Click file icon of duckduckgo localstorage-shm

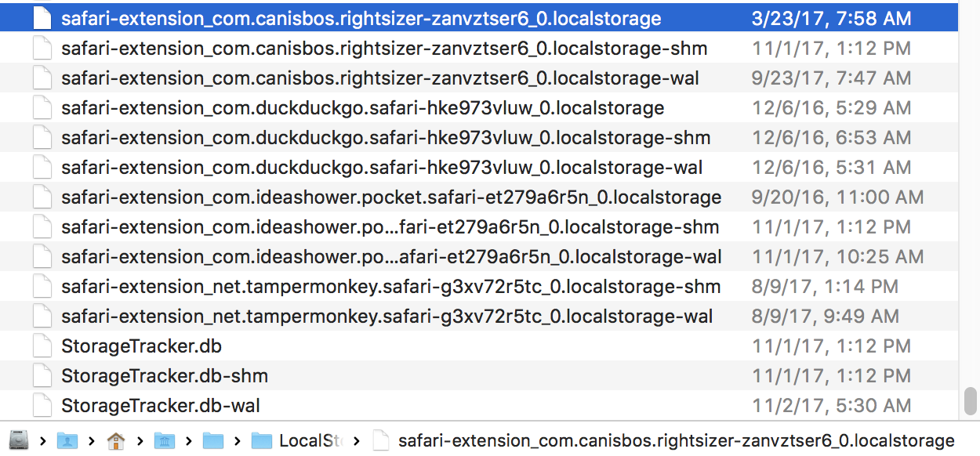pos(42,138)
